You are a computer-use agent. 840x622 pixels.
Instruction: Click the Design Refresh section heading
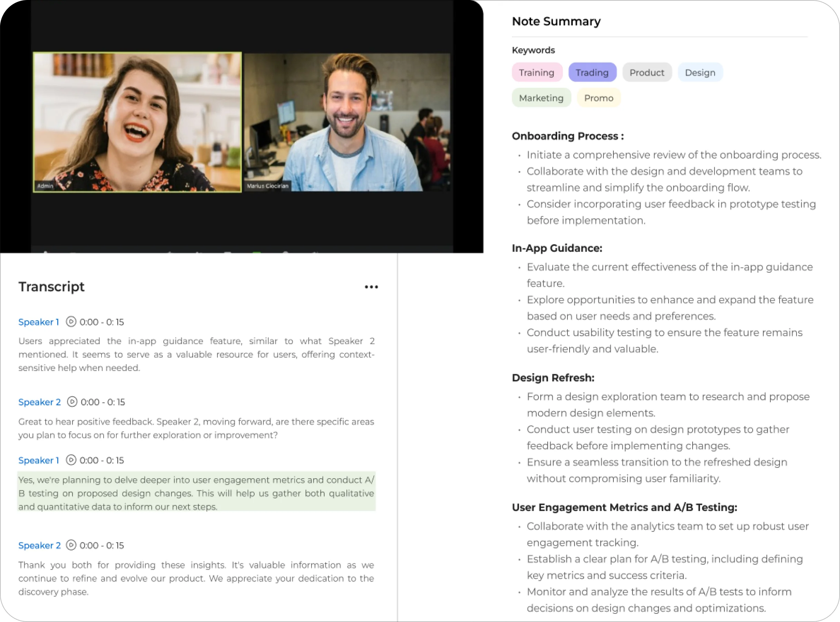[x=553, y=378]
